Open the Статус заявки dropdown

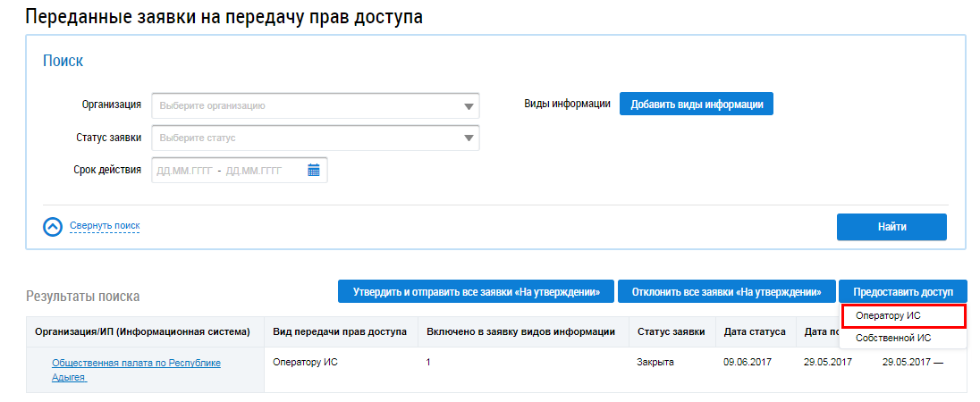tap(469, 138)
